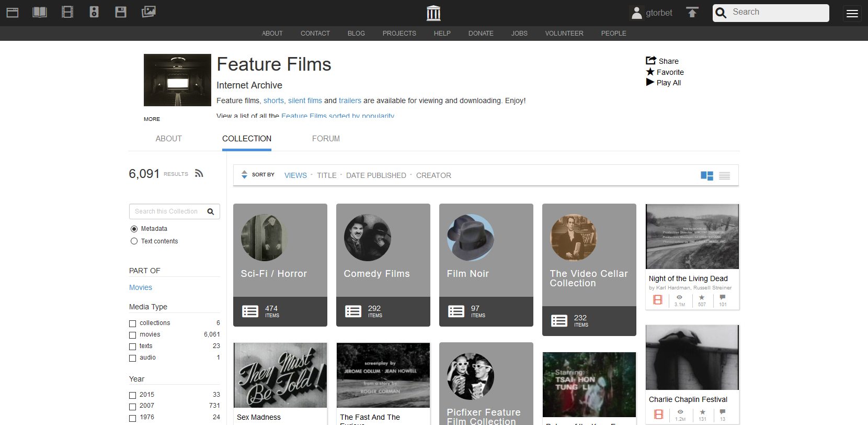This screenshot has width=868, height=425.
Task: Sort by TITLE
Action: (x=326, y=175)
